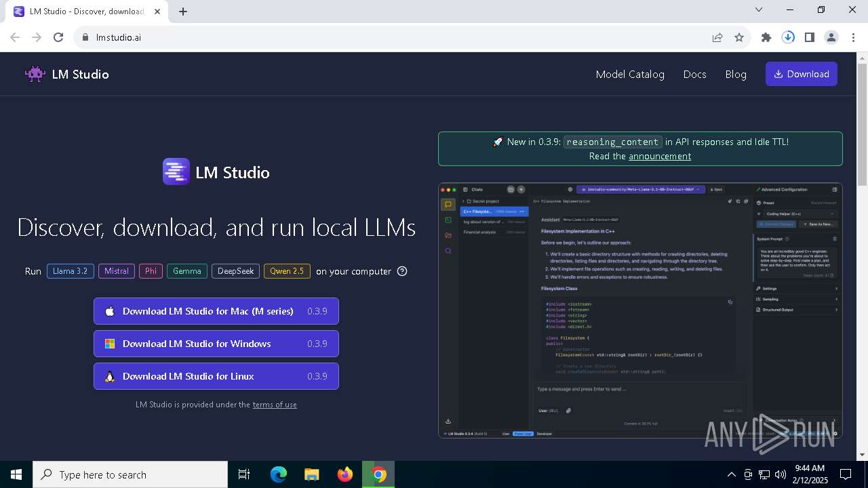Open the Windows Start menu
Screen dimensions: 868x488
point(16,474)
